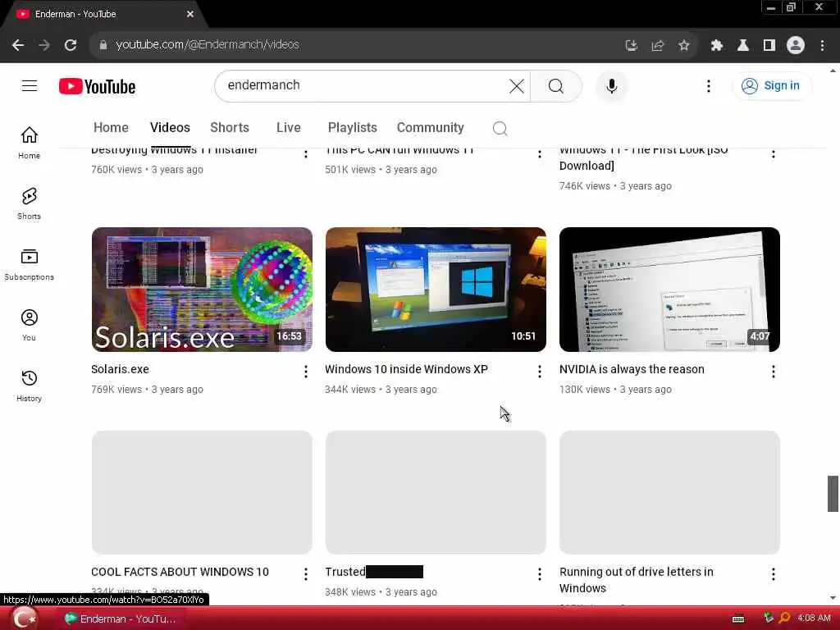This screenshot has height=630, width=840.
Task: Click the browser address bar URL
Action: 208,45
